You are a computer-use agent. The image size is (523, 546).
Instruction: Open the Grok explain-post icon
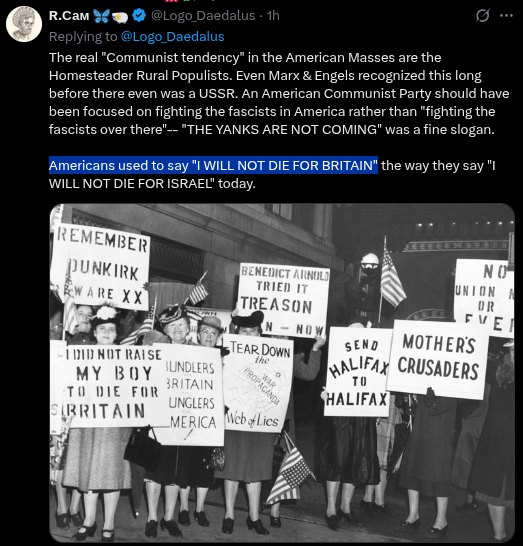483,15
